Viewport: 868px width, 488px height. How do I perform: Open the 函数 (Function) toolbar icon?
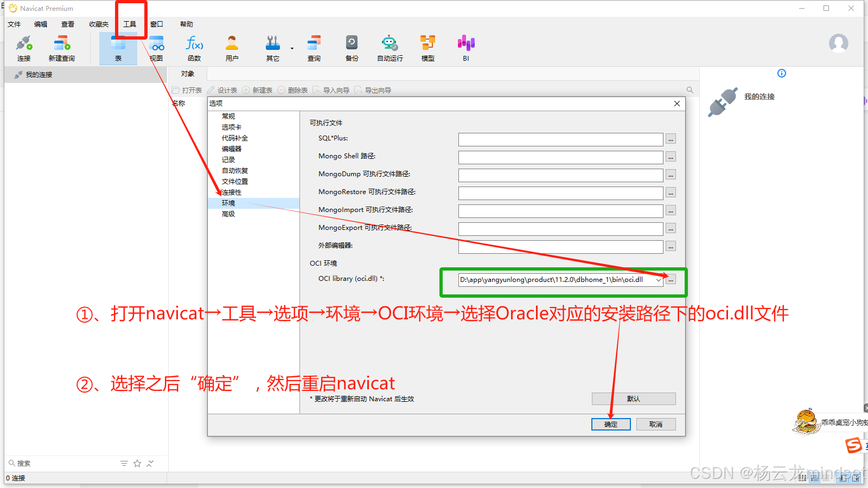(x=194, y=48)
